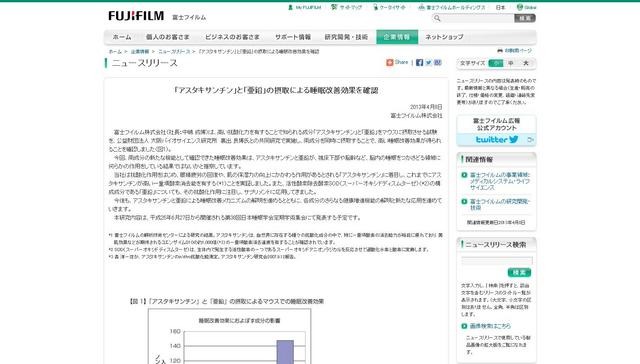640x364 pixels.
Task: Click the ホーム breadcrumb link
Action: (x=115, y=51)
